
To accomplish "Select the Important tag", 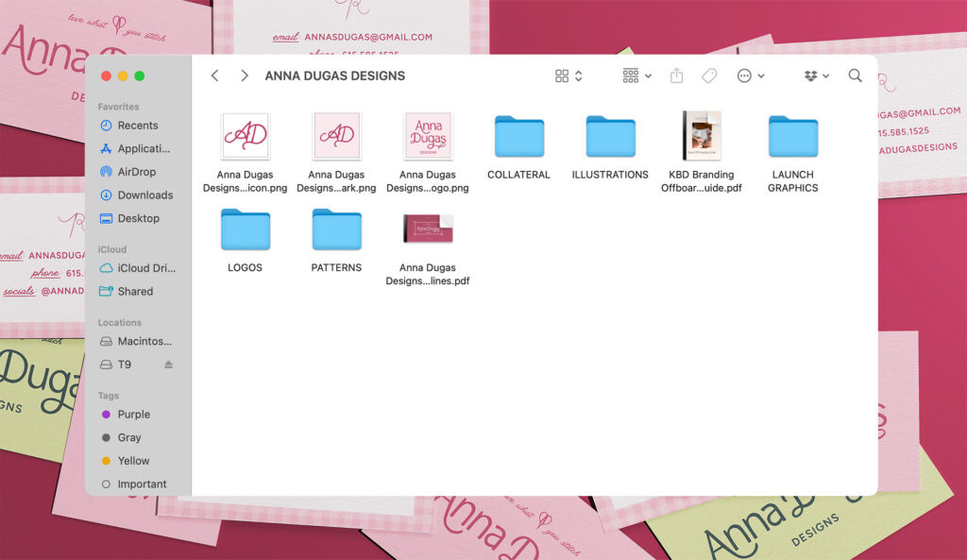I will [x=111, y=484].
